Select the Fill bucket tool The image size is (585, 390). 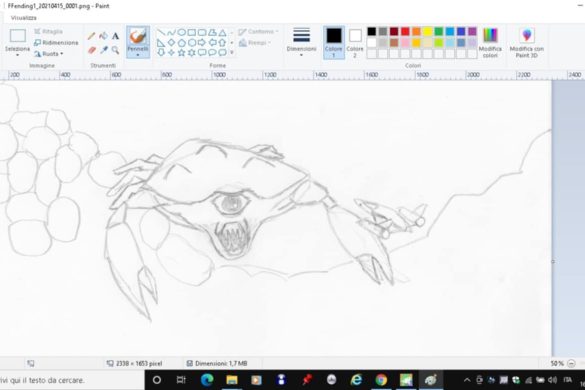click(x=103, y=36)
